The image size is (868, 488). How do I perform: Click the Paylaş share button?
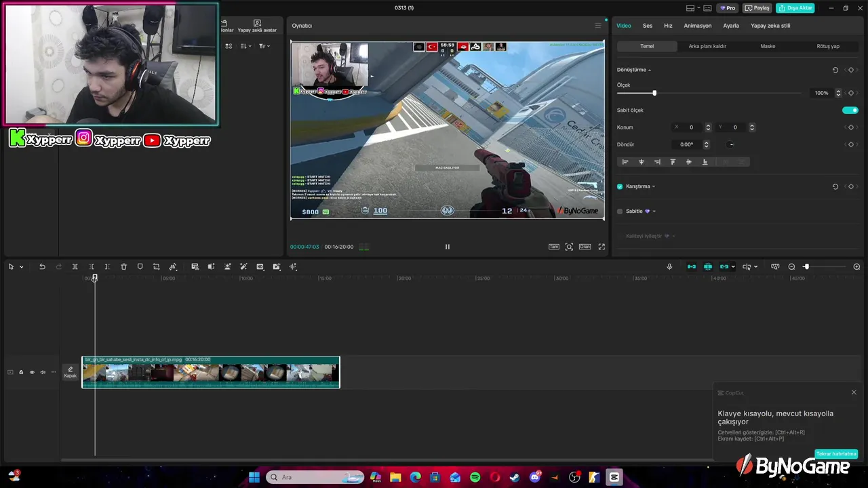[x=757, y=8]
